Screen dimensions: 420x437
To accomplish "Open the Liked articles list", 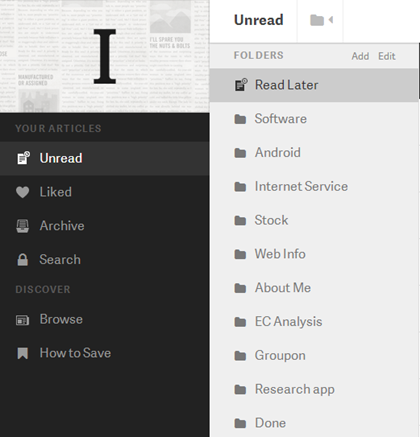I will click(x=105, y=192).
